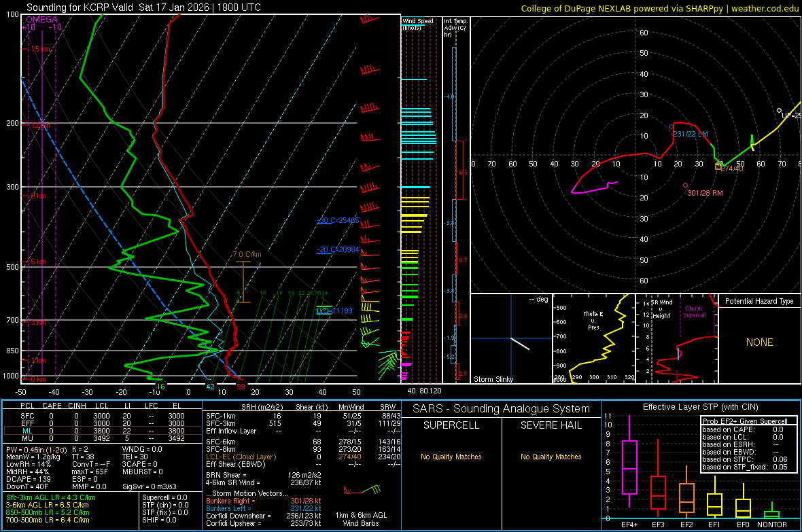The height and width of the screenshot is (532, 802).
Task: Click the Eff Shear (EBWD) row
Action: 303,464
